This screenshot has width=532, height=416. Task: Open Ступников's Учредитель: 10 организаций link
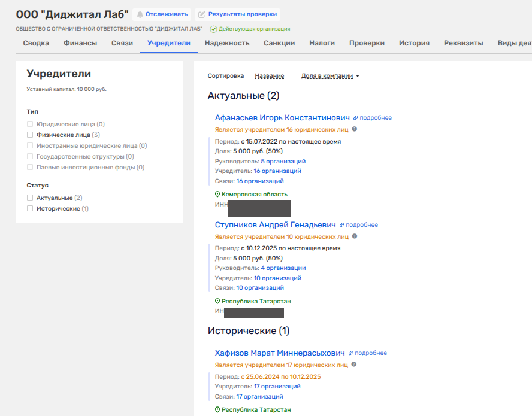(x=277, y=278)
